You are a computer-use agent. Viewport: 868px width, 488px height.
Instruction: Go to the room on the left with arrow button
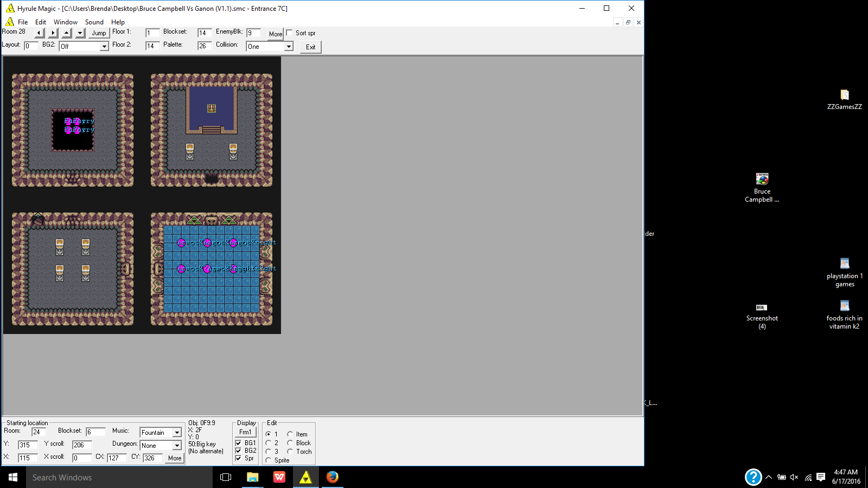click(x=39, y=33)
